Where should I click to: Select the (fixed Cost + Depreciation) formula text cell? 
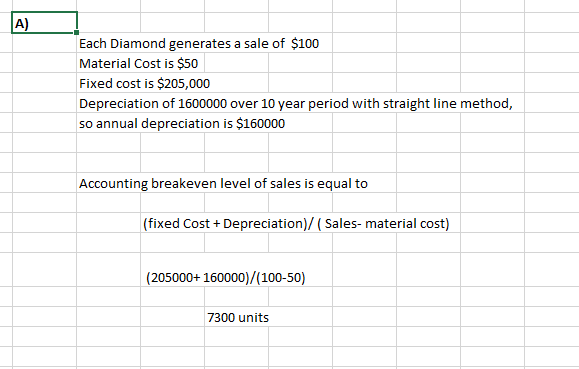[172, 223]
